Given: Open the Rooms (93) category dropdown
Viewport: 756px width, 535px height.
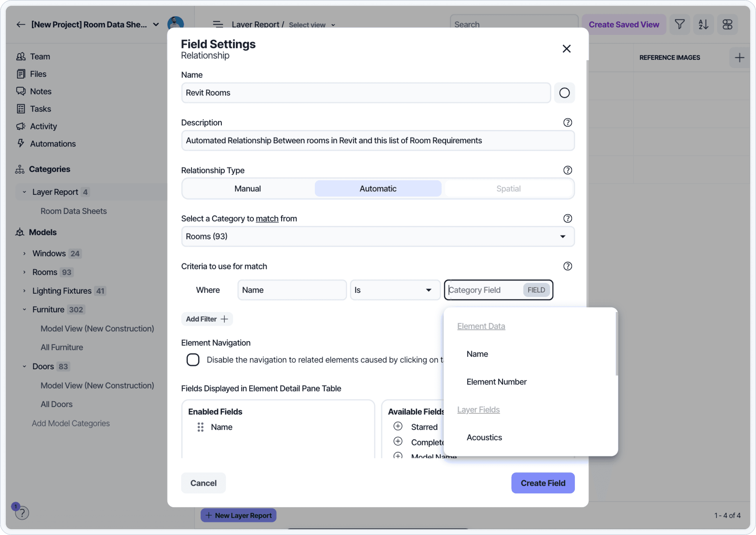Looking at the screenshot, I should tap(377, 236).
